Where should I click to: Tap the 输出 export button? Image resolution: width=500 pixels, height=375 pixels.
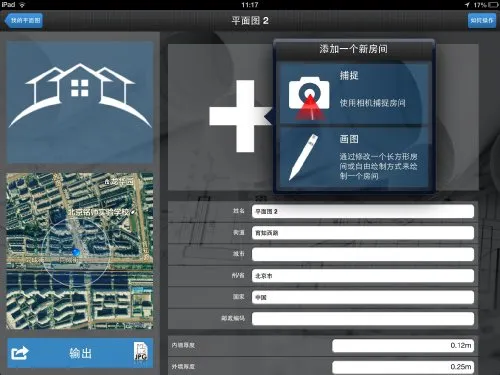tap(80, 353)
